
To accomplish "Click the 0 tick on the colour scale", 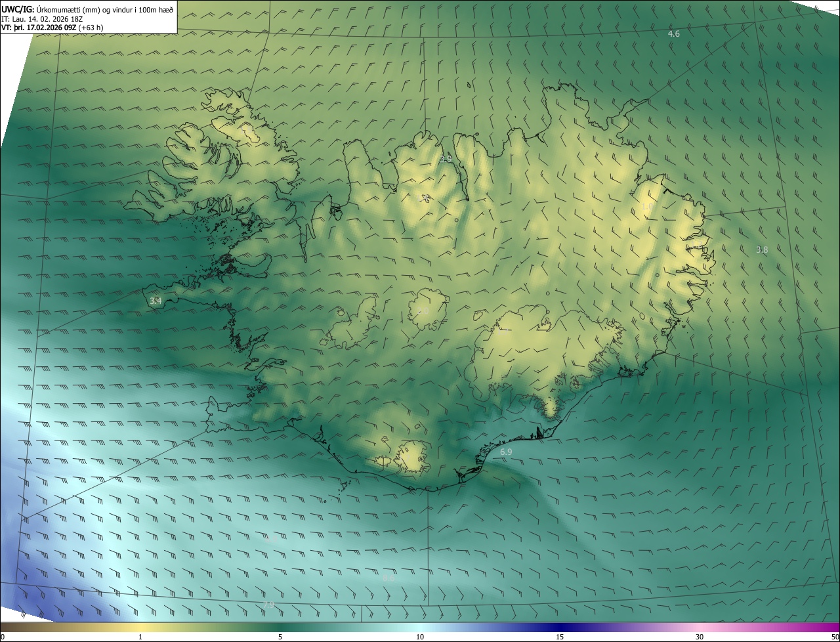I will [3, 637].
